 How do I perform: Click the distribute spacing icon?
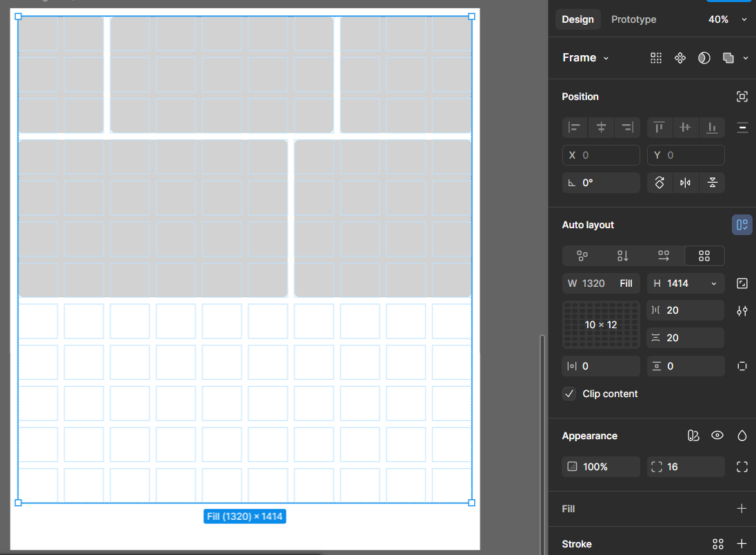742,128
